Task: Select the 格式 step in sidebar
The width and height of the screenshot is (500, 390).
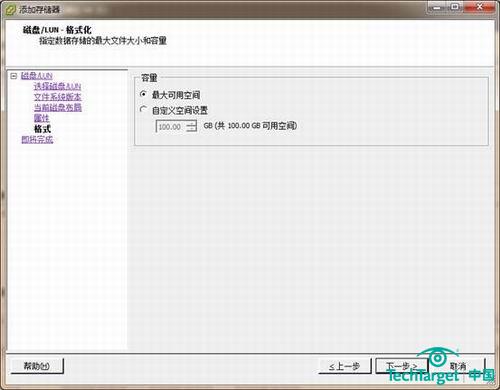Action: (42, 129)
